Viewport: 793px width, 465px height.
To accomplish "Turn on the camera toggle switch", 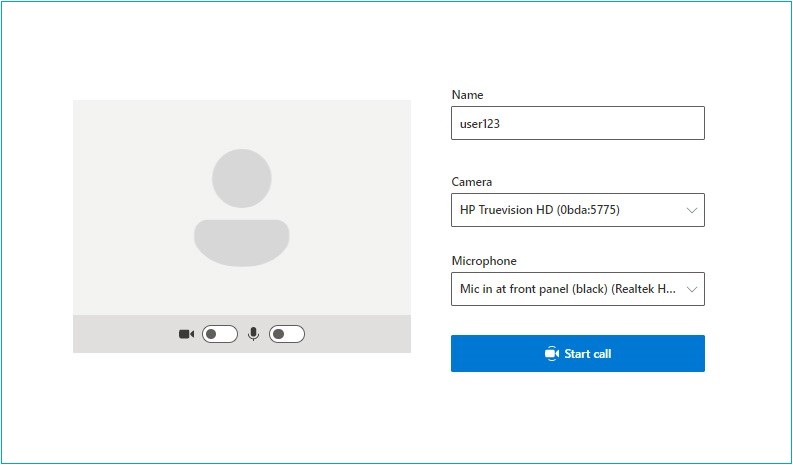I will (219, 334).
